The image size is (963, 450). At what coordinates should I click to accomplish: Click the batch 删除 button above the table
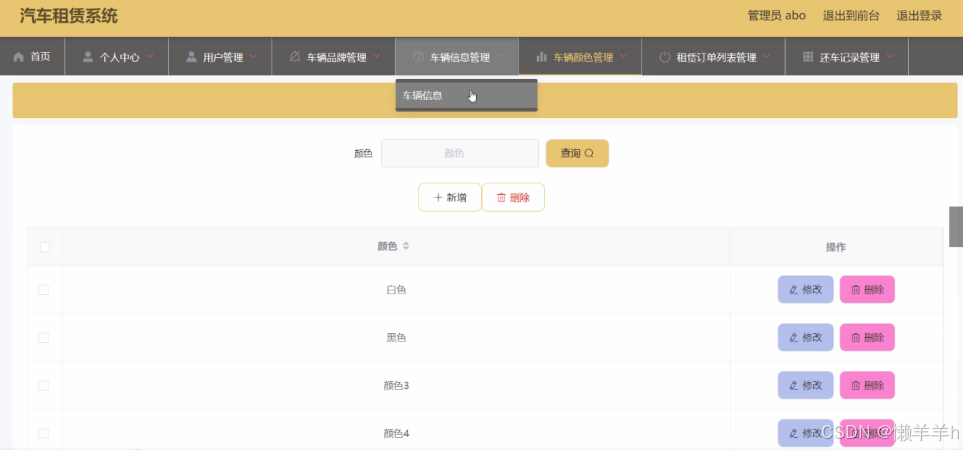coord(513,198)
